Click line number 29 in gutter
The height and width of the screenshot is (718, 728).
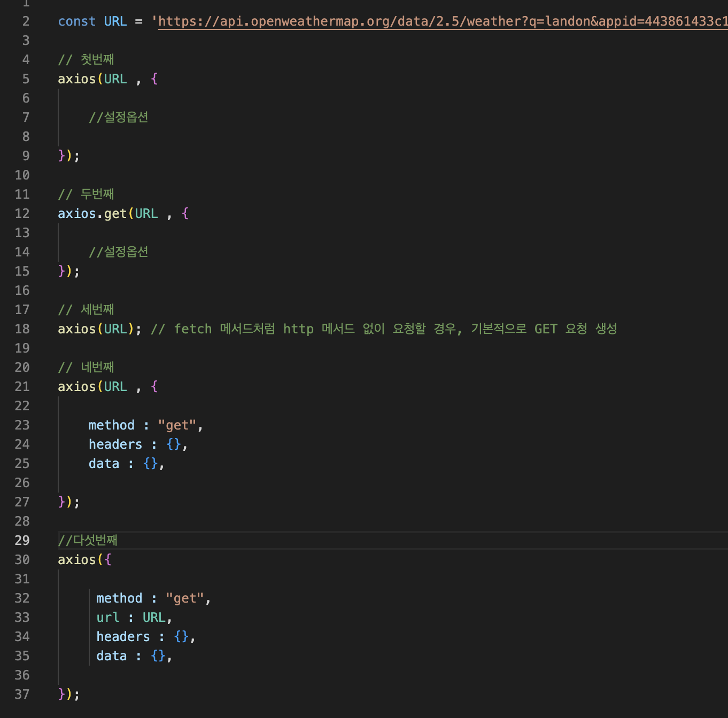pyautogui.click(x=22, y=540)
